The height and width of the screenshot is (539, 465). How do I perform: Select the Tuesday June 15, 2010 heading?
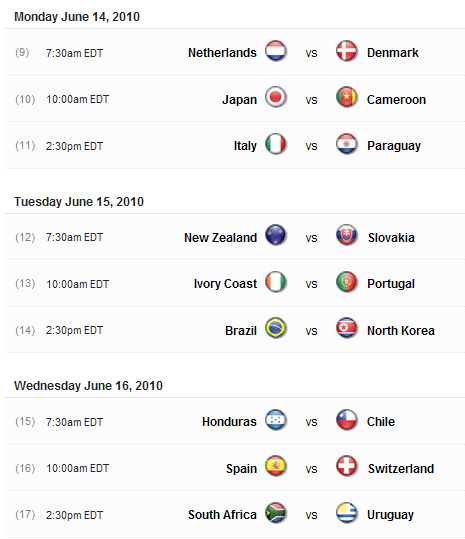pos(79,201)
